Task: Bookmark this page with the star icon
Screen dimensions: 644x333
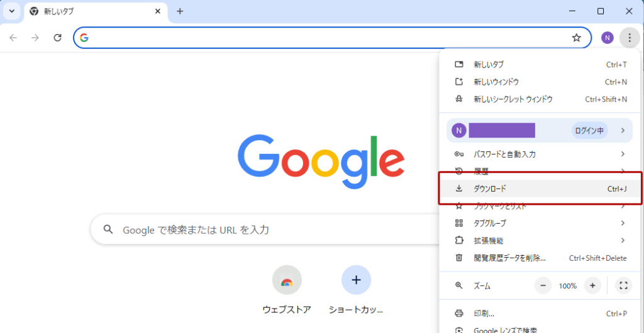Action: pos(577,38)
